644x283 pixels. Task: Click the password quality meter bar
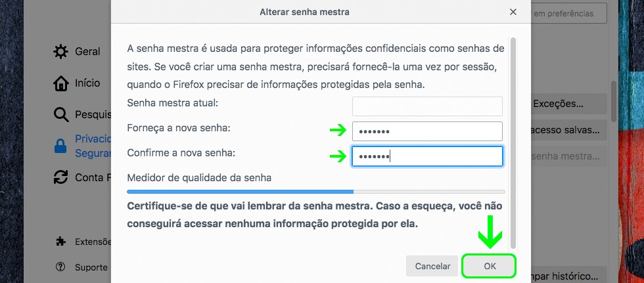[315, 192]
